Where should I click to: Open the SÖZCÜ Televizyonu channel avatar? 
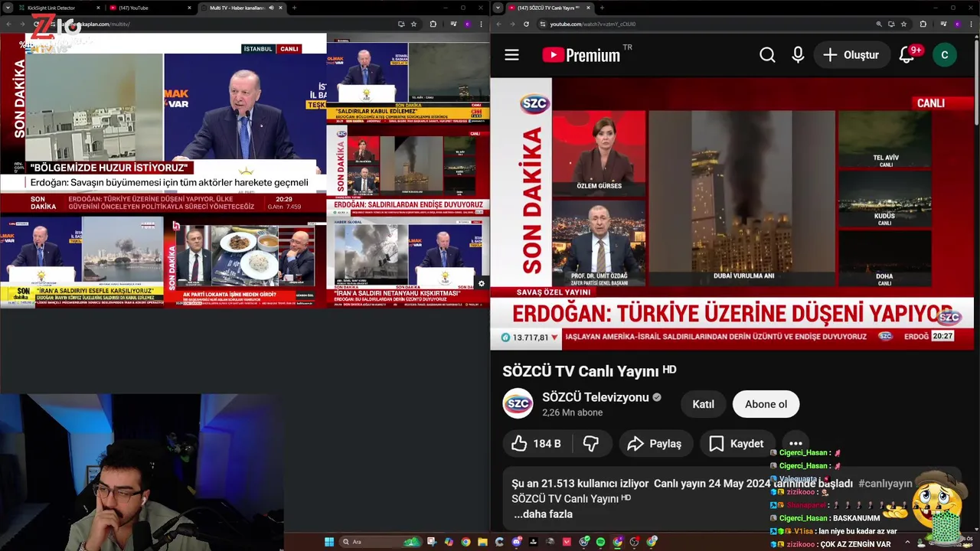pos(518,403)
